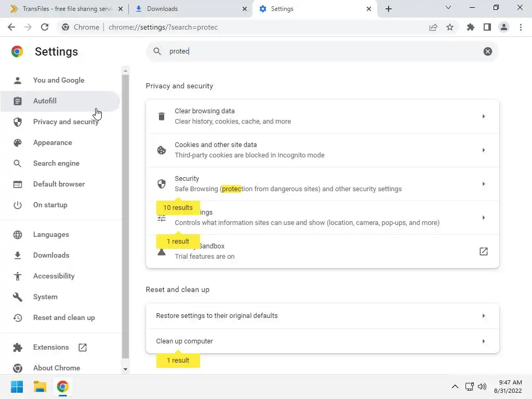Click the Chrome logo beside Settings title

click(17, 51)
